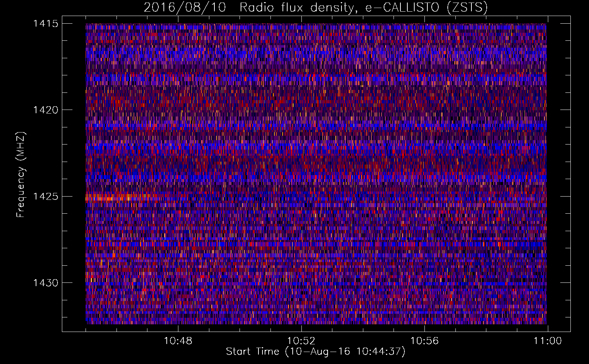Click the 'e-CALLISTO (ZSTS)' text in title
589x364 pixels.
pyautogui.click(x=427, y=8)
